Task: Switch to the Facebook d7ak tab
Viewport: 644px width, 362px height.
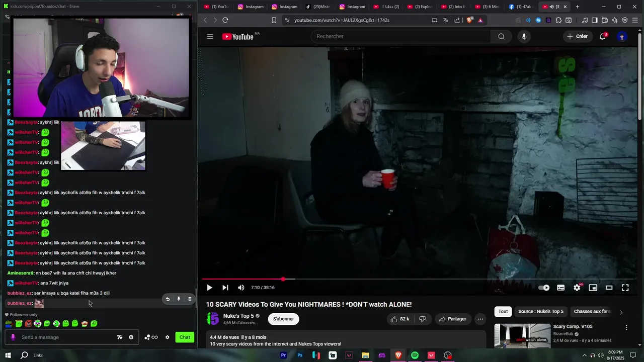Action: tap(521, 7)
